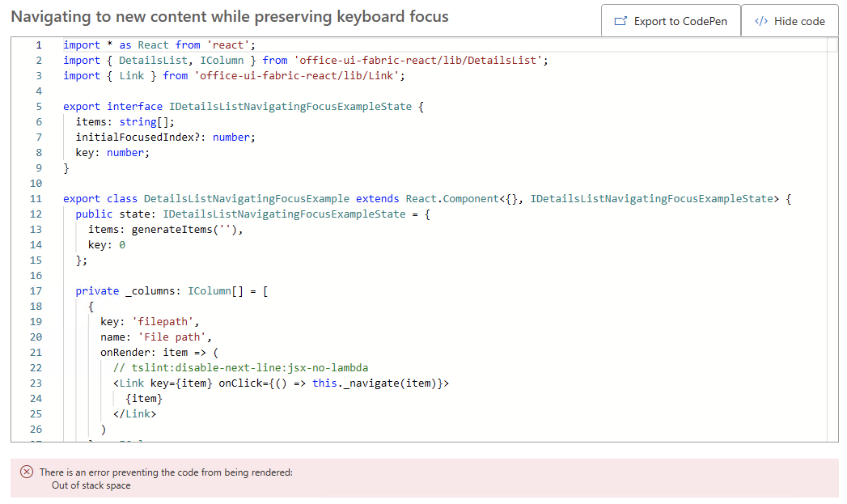Viewport: 847px width, 504px height.
Task: Click the export arrow icon beside Export to CodePen
Action: pos(620,21)
